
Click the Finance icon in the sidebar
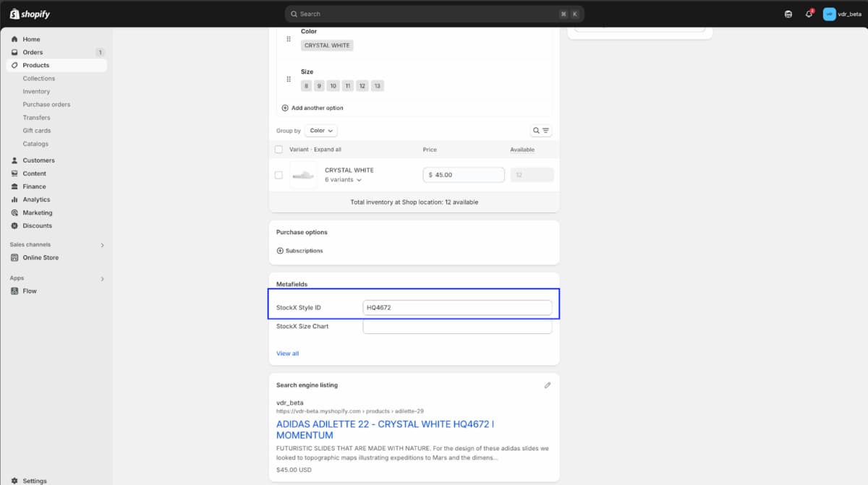[14, 186]
